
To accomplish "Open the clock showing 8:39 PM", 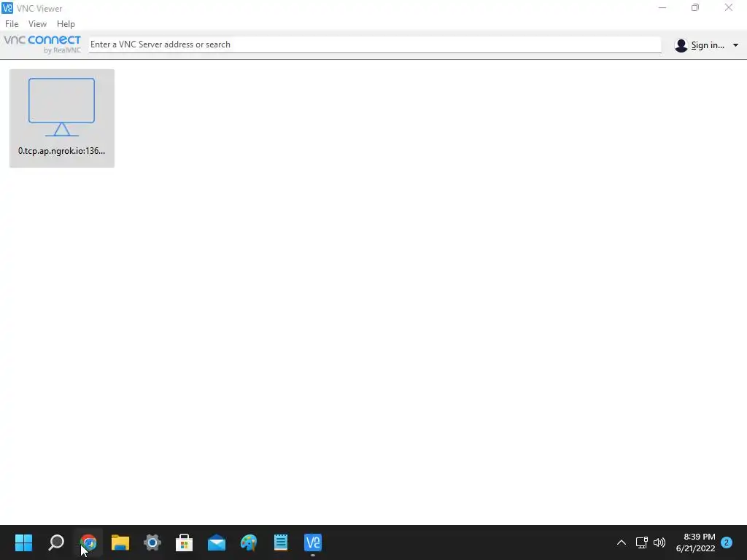I will (x=695, y=542).
